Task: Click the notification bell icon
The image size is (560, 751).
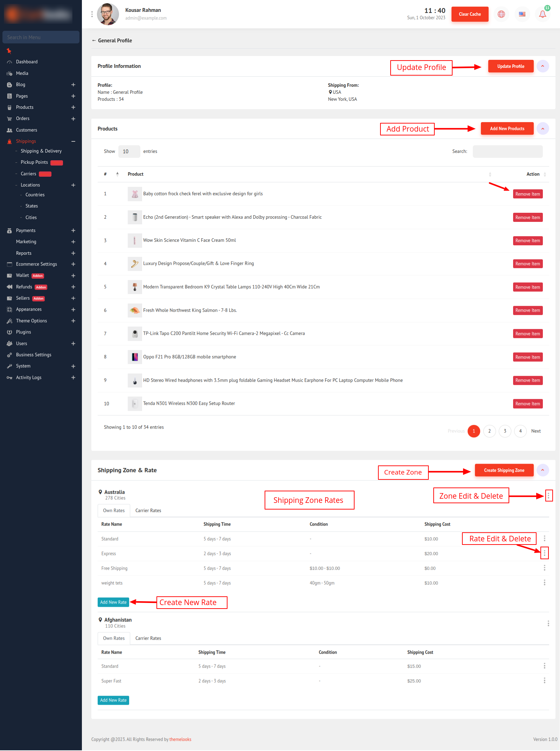Action: (x=542, y=14)
